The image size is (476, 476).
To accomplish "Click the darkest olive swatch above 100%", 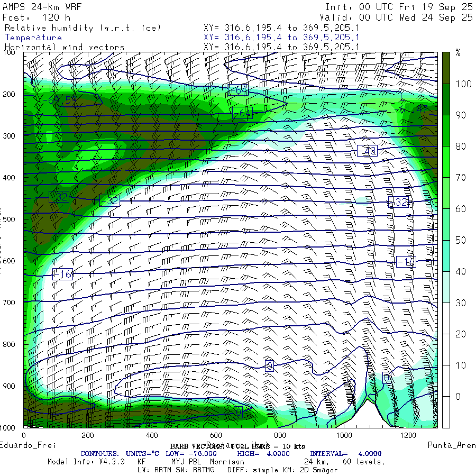I will 446,68.
